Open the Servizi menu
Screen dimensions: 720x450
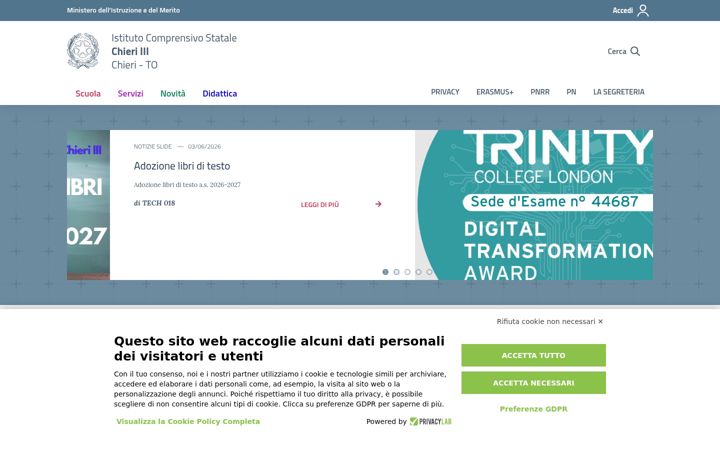[130, 93]
